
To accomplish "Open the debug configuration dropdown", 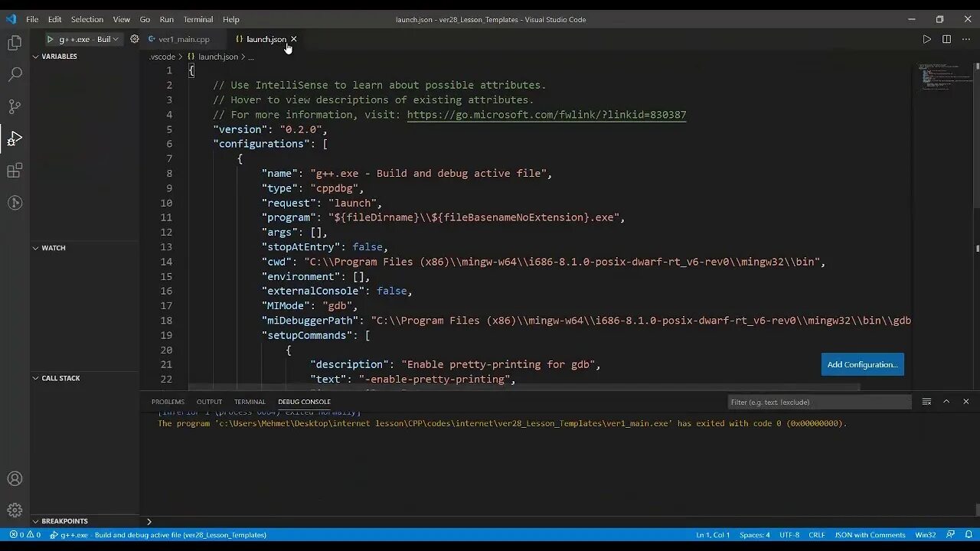I will click(89, 39).
